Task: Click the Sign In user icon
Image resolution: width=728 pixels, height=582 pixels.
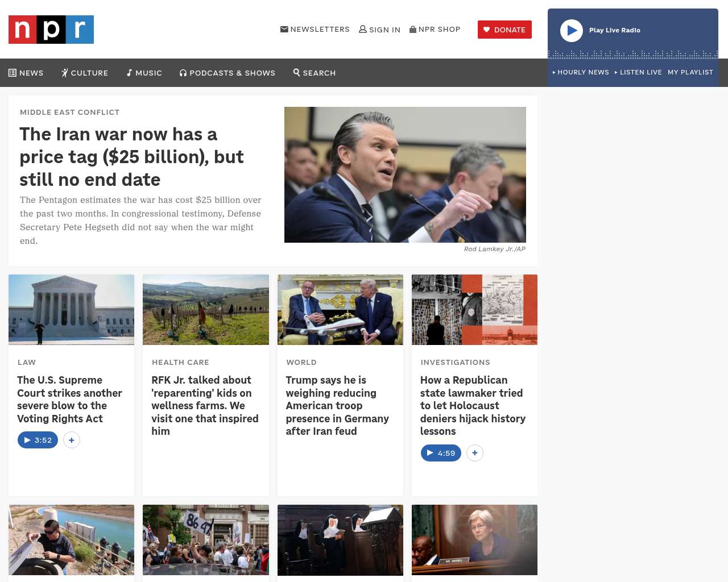Action: pyautogui.click(x=363, y=29)
